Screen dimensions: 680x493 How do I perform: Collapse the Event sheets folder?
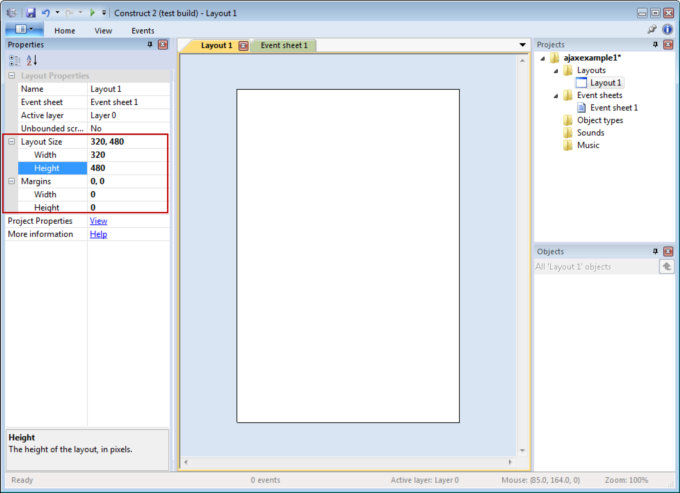pos(556,96)
